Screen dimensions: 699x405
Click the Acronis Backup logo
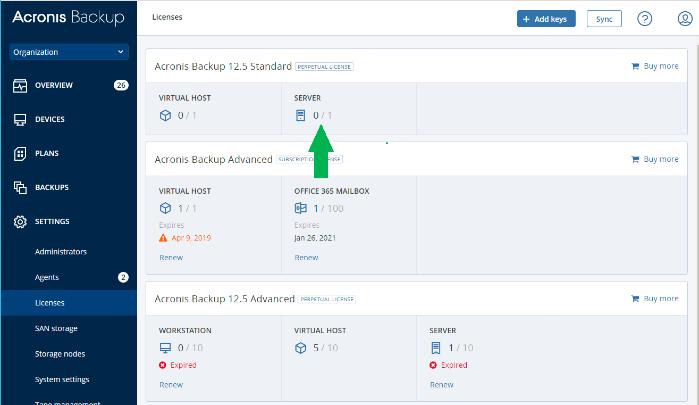pyautogui.click(x=68, y=17)
